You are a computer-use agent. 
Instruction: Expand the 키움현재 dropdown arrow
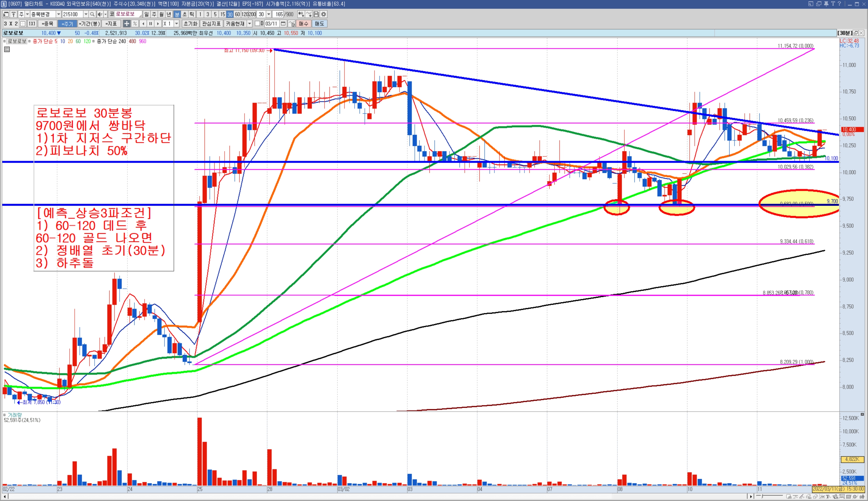click(250, 24)
